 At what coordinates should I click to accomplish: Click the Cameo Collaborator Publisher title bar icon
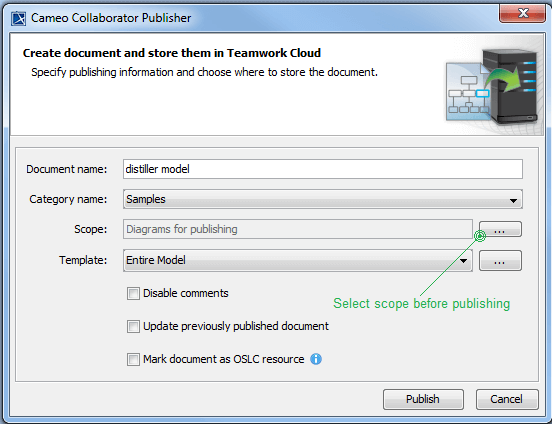pos(18,18)
